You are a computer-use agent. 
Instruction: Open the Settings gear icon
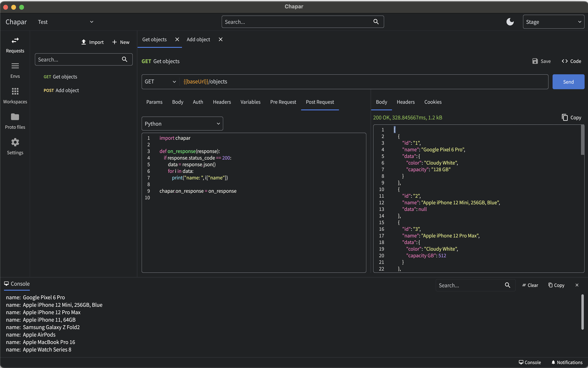pyautogui.click(x=15, y=142)
